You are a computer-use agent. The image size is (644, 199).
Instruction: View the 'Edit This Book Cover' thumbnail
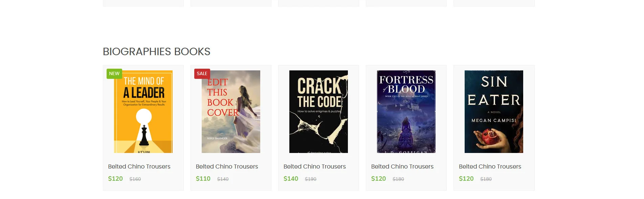click(230, 112)
